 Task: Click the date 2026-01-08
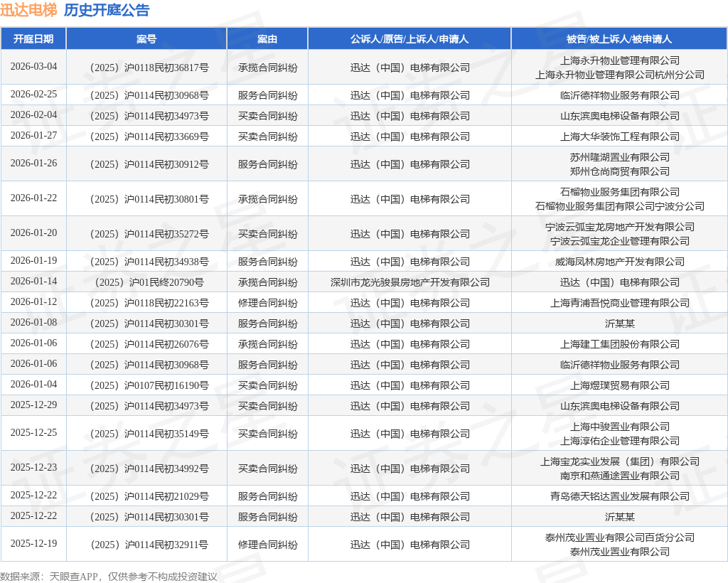[33, 323]
